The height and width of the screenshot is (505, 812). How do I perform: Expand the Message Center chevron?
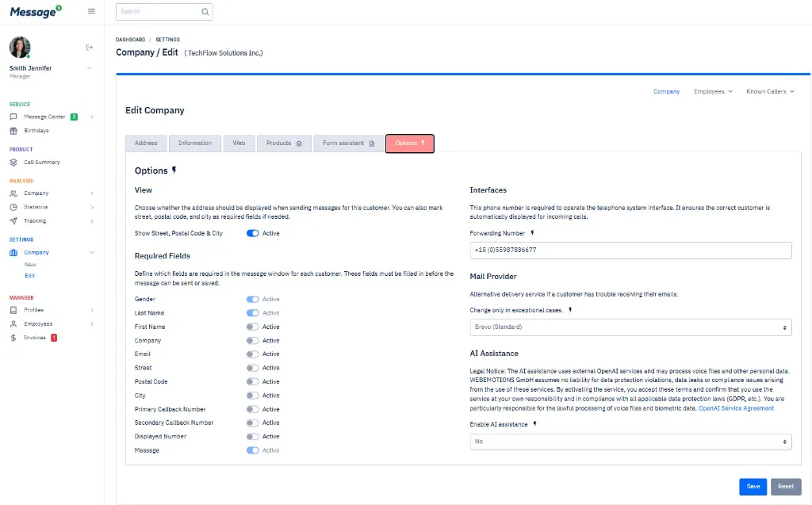92,117
